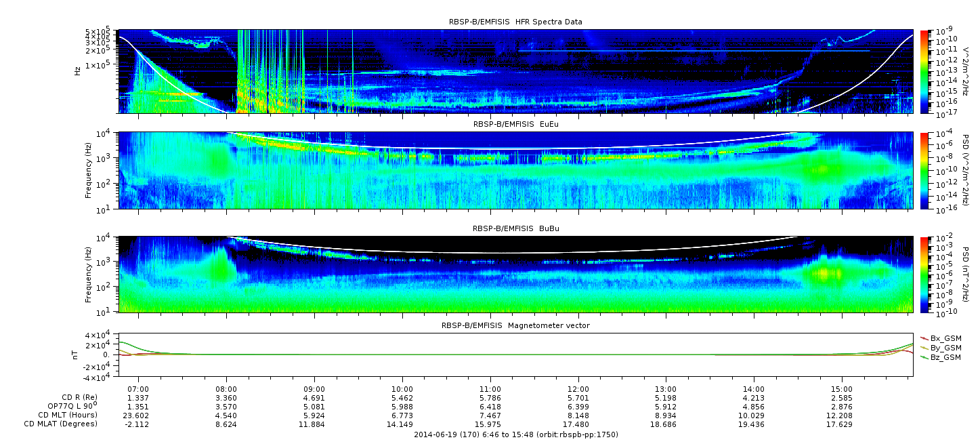Screen dimensions: 980x446
Task: Click the EuEu PSD color bar
Action: pos(924,170)
